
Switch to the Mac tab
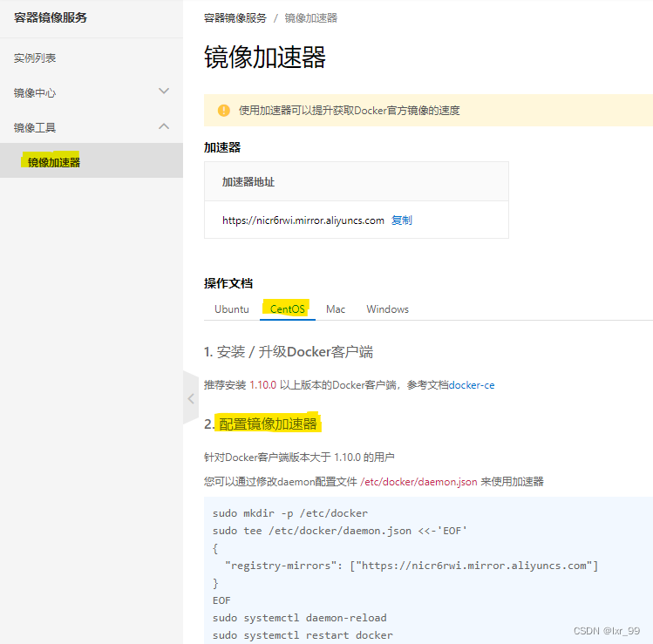[336, 309]
